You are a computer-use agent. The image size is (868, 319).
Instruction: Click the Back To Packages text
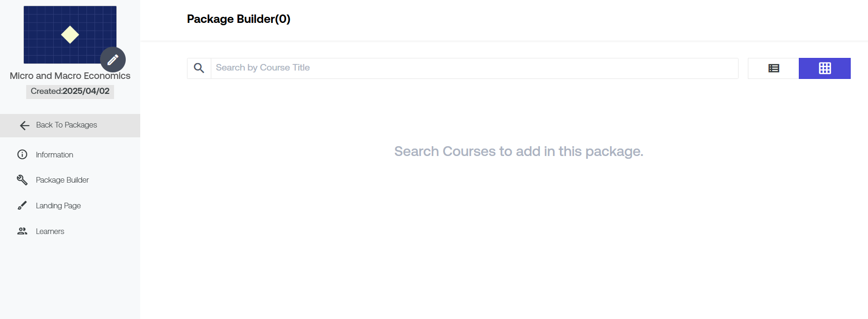66,125
